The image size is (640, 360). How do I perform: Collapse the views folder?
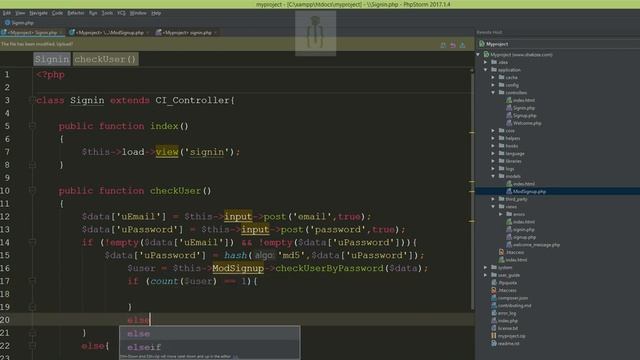click(493, 207)
